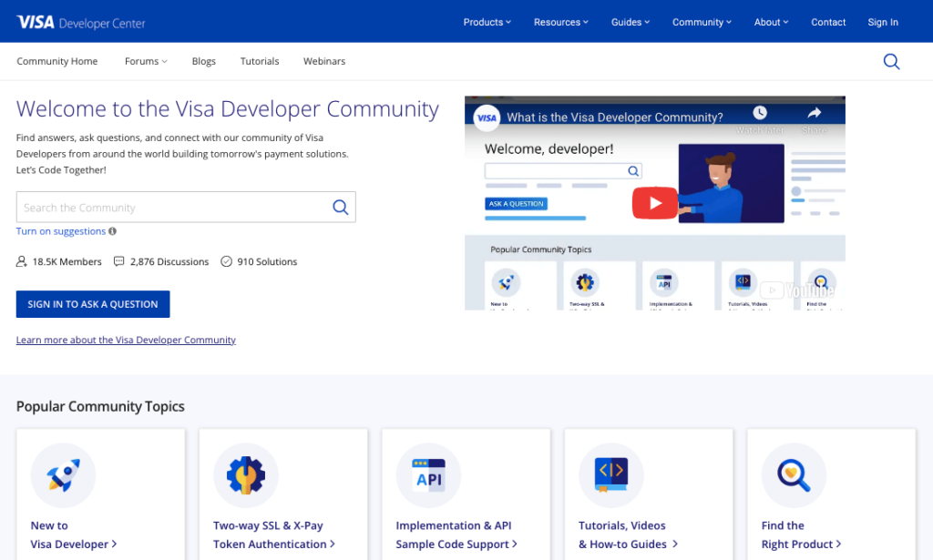Image resolution: width=933 pixels, height=560 pixels.
Task: Expand the Guides menu
Action: 631,22
